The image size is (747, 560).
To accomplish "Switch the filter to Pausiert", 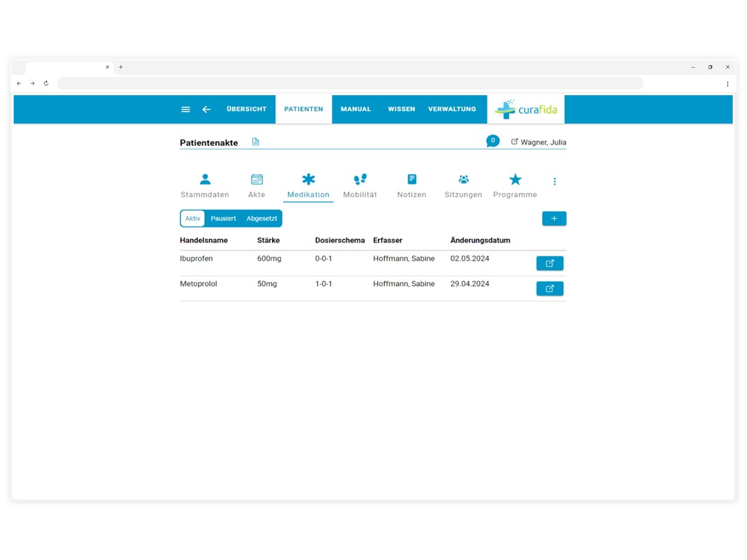I will tap(223, 218).
